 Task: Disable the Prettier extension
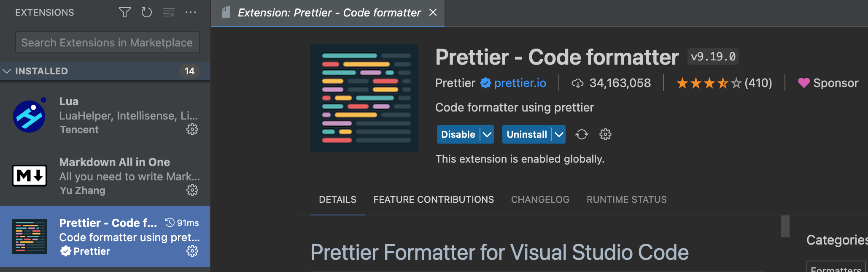tap(458, 134)
